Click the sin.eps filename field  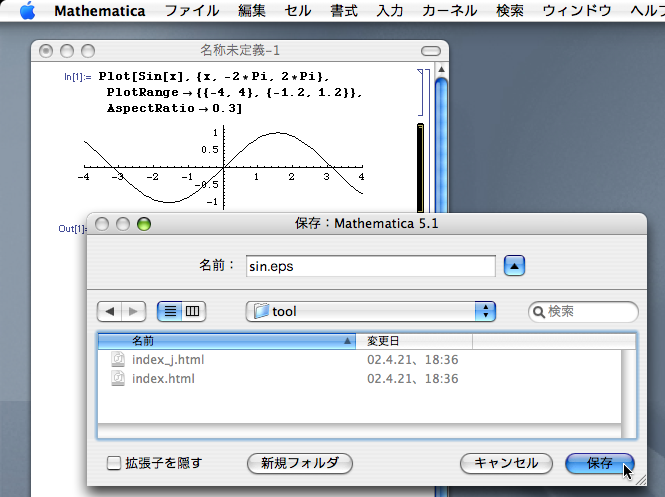[x=370, y=266]
